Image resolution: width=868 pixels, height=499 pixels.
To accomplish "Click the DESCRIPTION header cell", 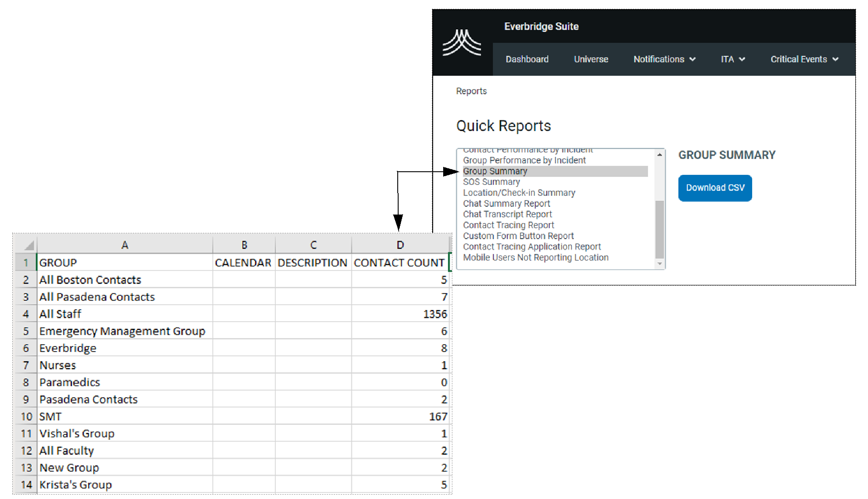I will 313,263.
